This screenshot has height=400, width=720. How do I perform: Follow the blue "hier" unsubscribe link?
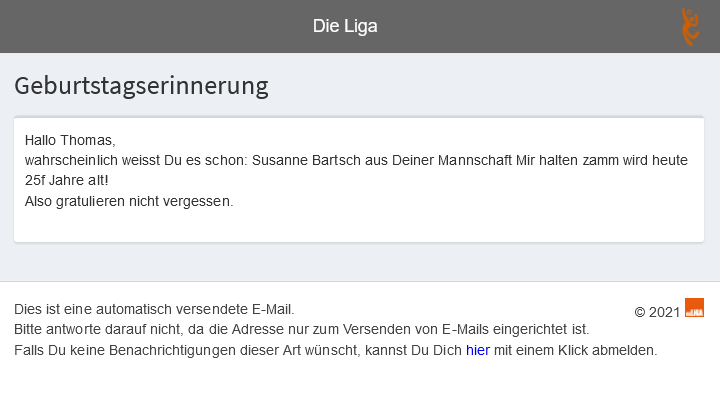pos(478,350)
